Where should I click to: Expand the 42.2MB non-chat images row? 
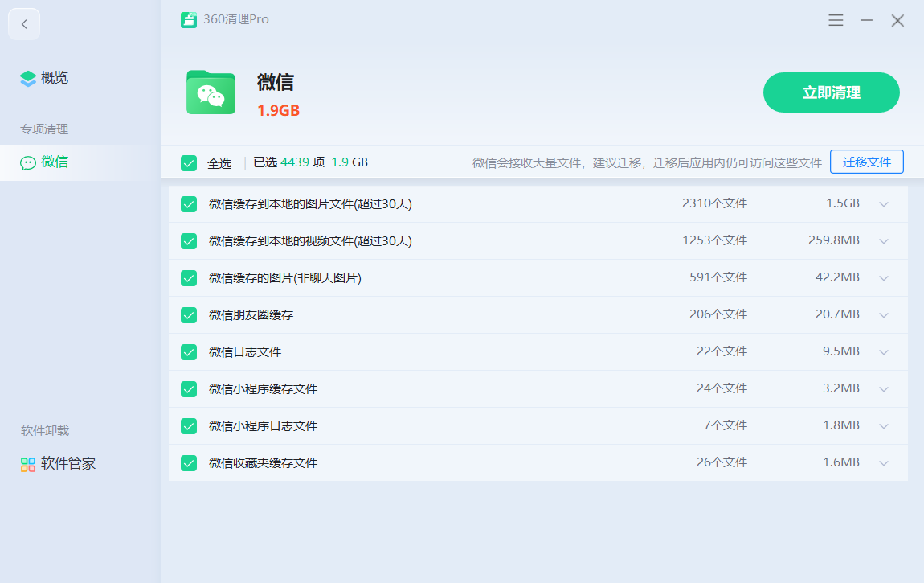883,278
